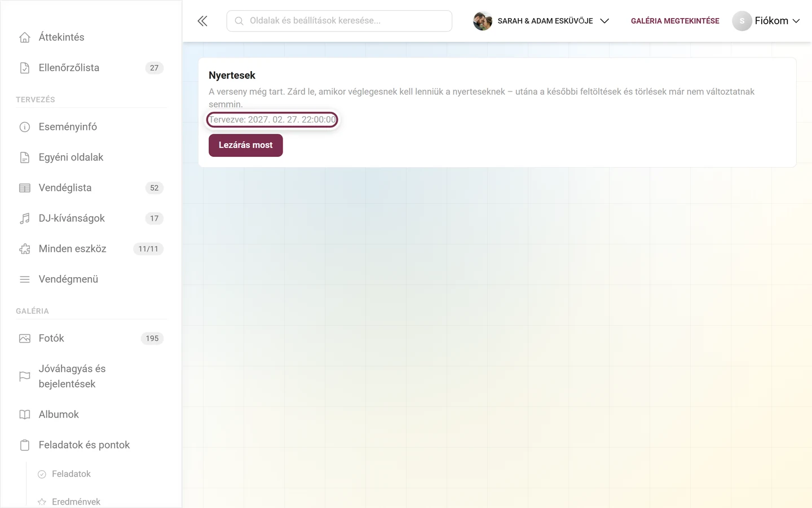Click the Jóváhagyás és bejelentések flag icon

tap(25, 376)
